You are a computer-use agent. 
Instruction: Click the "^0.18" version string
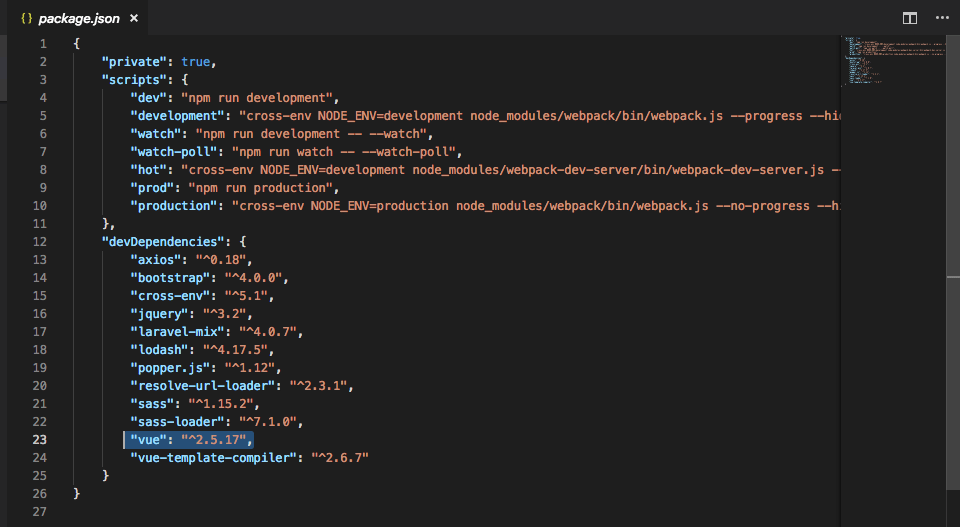coord(221,260)
